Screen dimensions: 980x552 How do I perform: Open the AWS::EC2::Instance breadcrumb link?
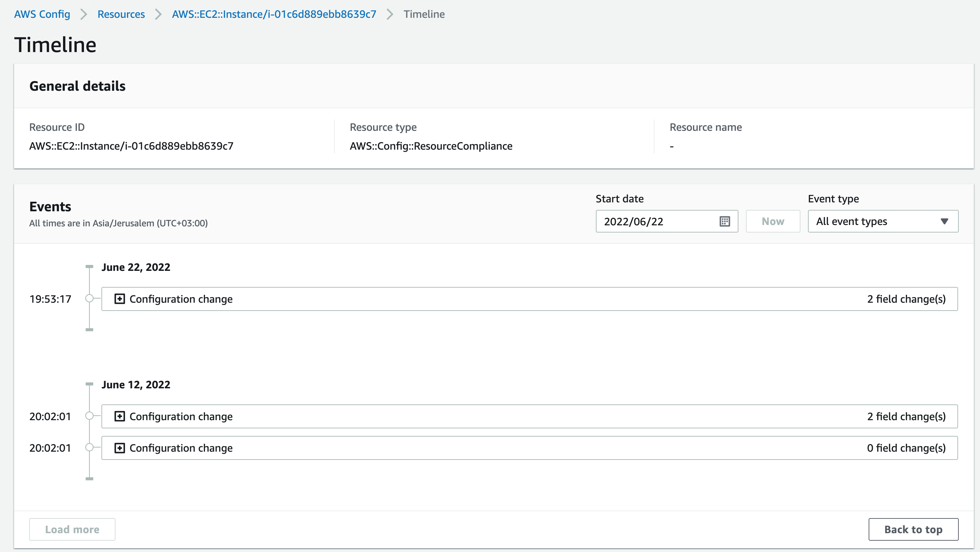click(273, 14)
